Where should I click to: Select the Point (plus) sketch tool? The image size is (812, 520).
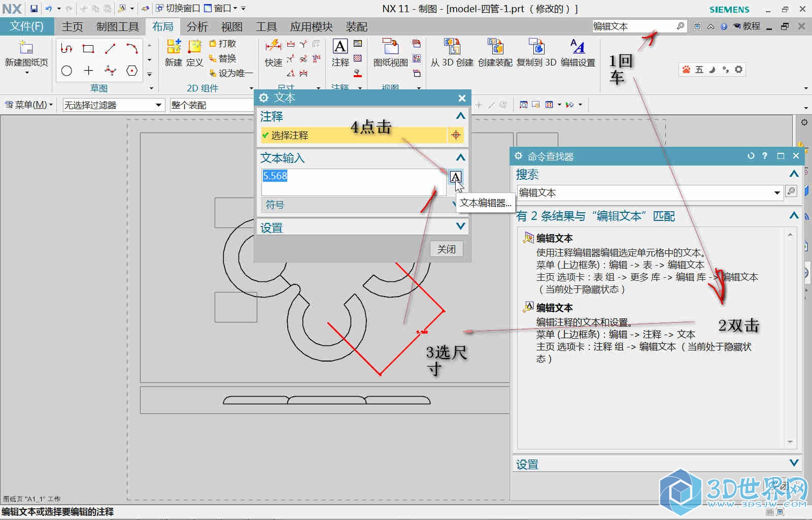pyautogui.click(x=88, y=71)
